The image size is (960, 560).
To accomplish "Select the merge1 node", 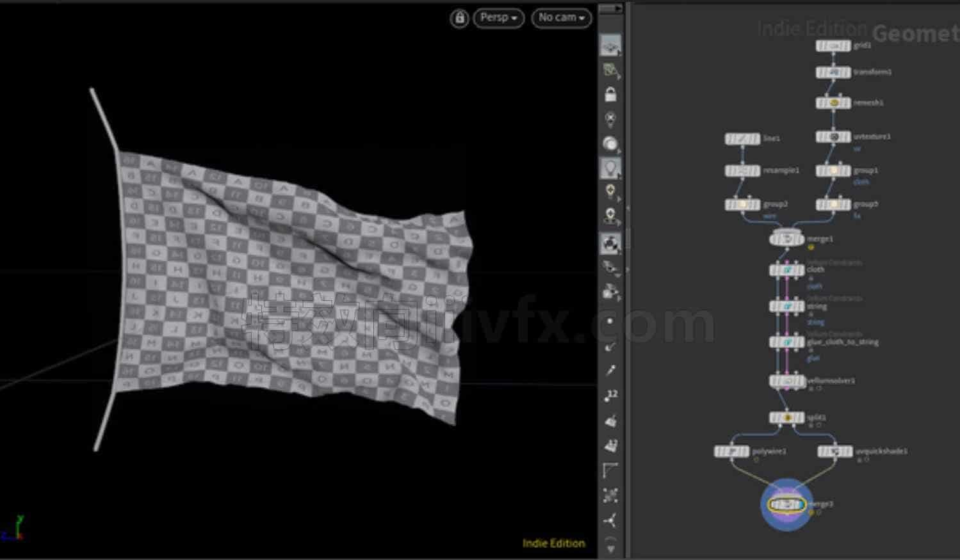I will [x=786, y=239].
